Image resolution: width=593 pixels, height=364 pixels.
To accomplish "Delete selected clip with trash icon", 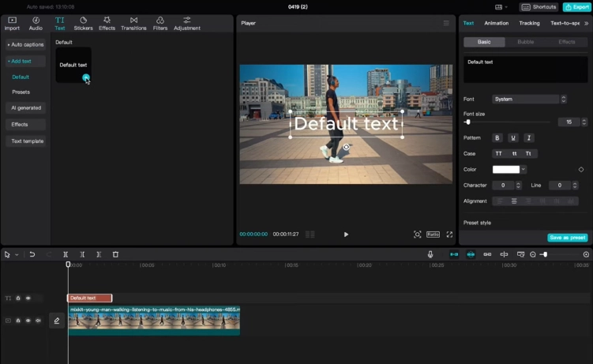I will point(115,254).
